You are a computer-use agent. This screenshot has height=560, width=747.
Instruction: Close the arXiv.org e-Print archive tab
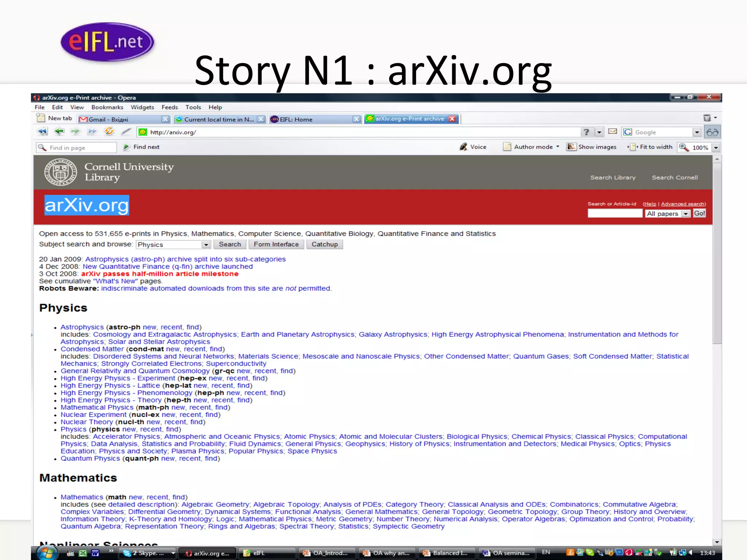click(452, 118)
